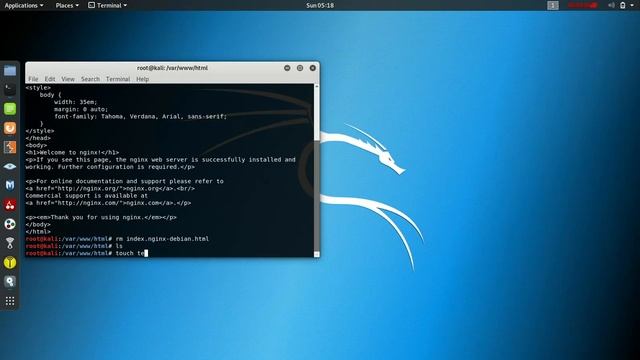Open the round multicolor dots dock icon

(x=10, y=224)
